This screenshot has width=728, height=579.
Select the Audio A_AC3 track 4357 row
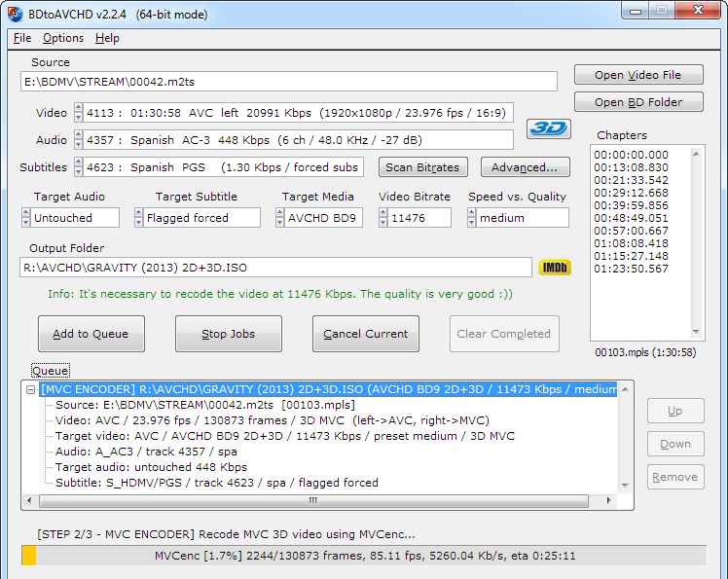[x=146, y=452]
